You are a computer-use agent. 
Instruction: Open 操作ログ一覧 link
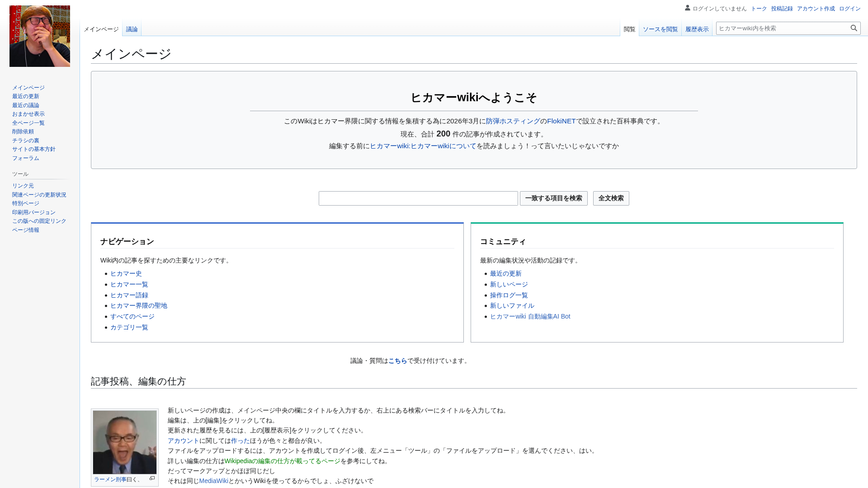pyautogui.click(x=509, y=295)
